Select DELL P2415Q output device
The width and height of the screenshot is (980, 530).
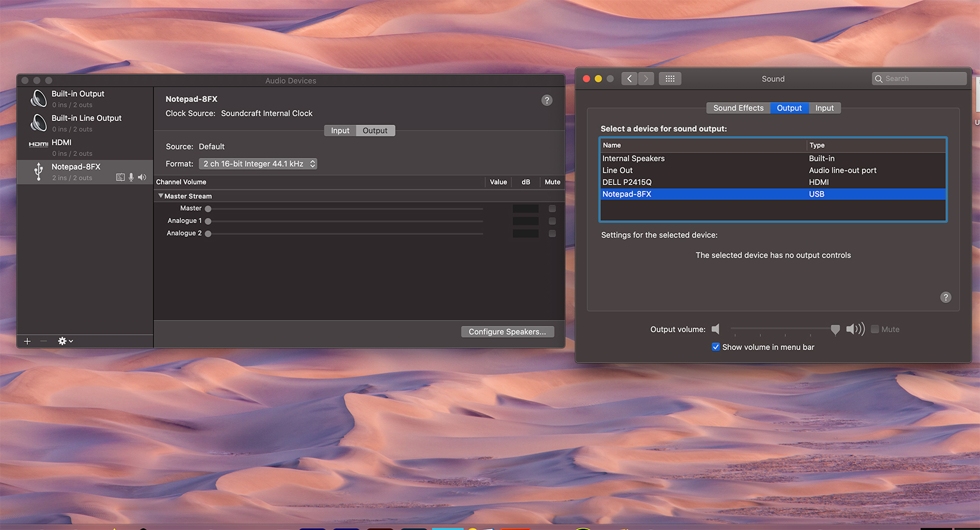coord(773,182)
